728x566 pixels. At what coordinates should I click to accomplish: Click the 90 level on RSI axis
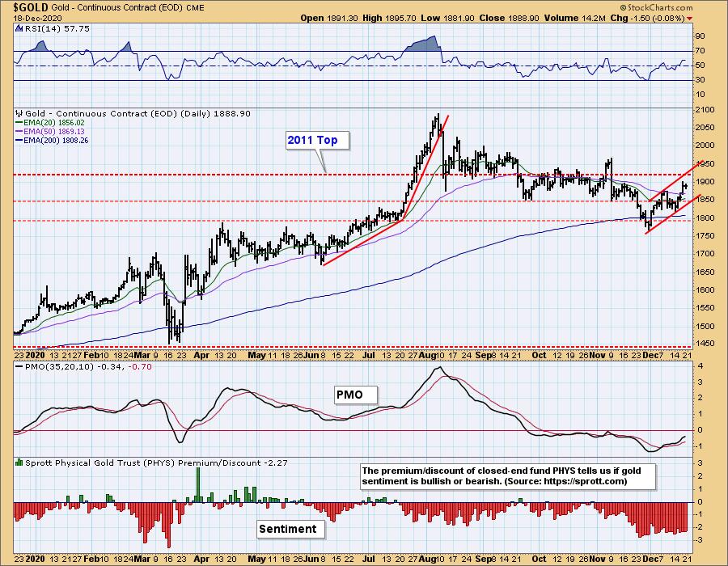700,36
